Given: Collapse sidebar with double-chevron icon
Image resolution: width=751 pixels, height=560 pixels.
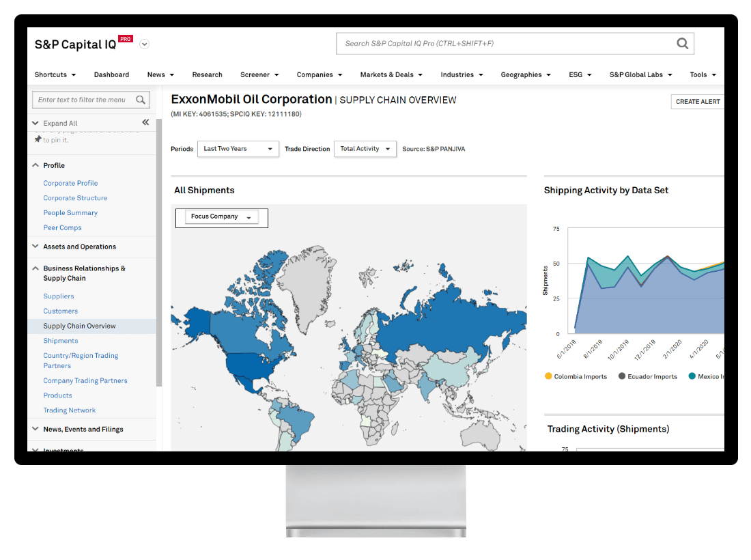Looking at the screenshot, I should (145, 122).
